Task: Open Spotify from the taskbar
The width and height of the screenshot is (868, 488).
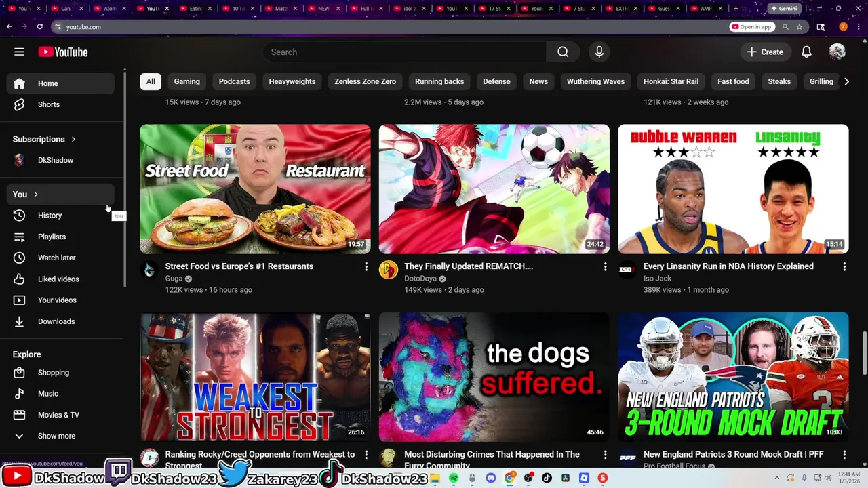Action: (x=454, y=478)
